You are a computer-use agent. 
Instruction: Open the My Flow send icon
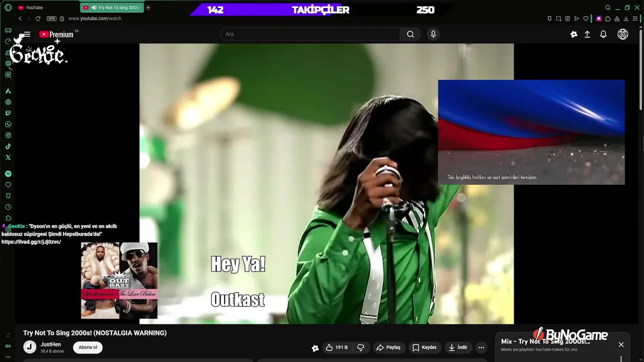[577, 19]
